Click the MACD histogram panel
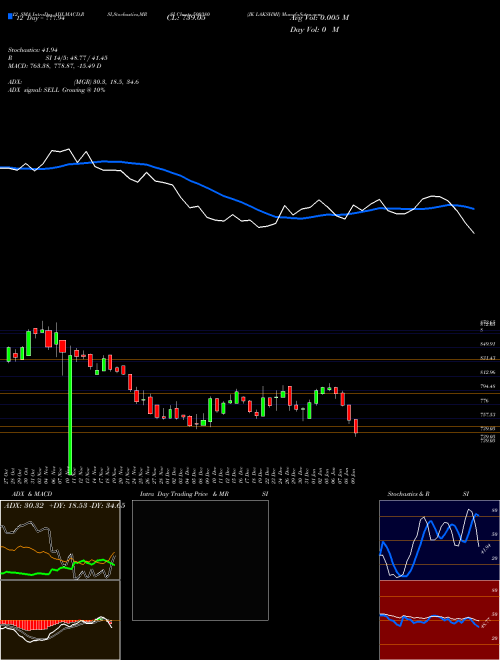 tap(60, 620)
